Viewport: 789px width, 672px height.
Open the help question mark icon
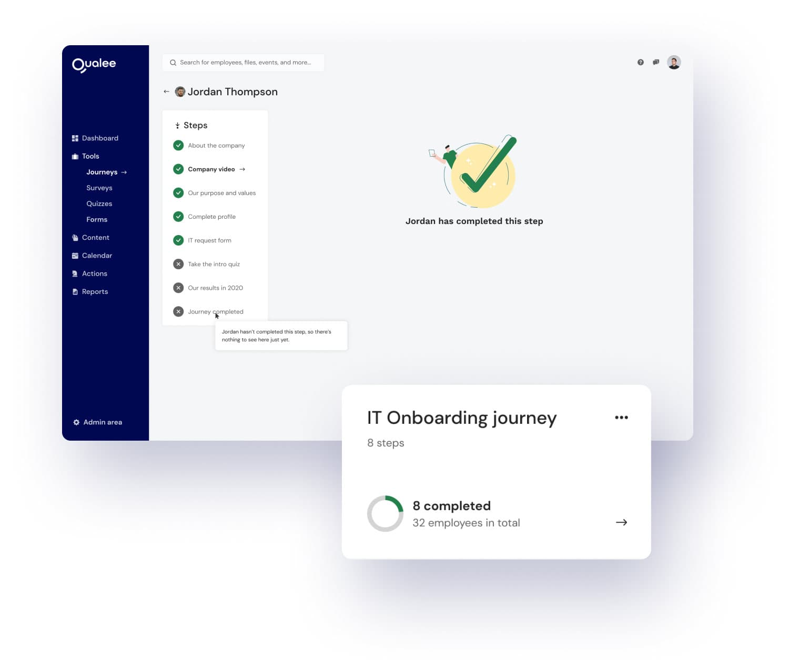(640, 62)
